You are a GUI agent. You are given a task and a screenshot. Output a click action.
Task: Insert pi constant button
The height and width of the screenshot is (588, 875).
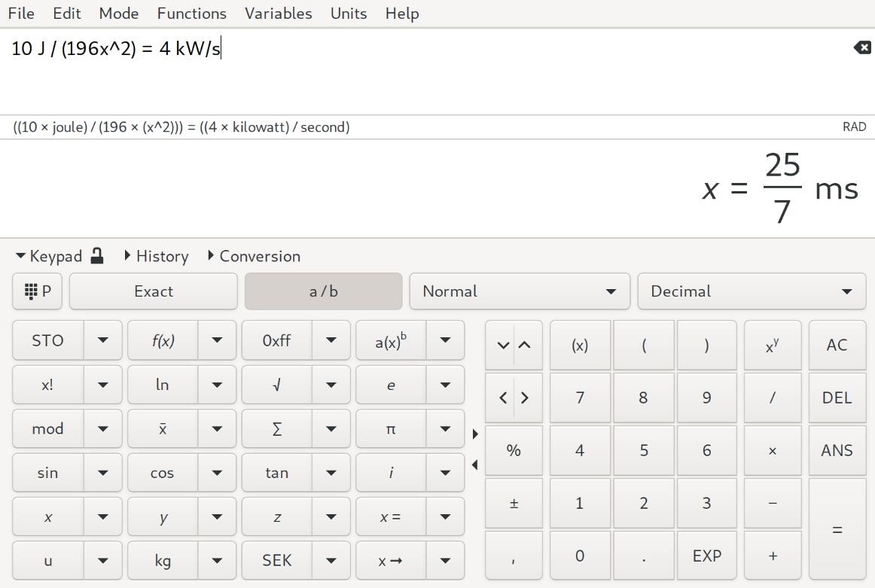pyautogui.click(x=391, y=429)
